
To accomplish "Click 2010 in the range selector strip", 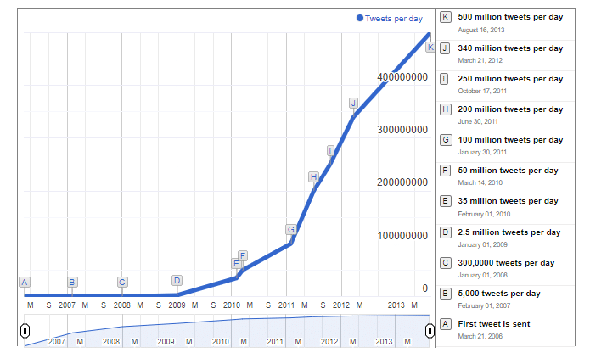I will 220,341.
